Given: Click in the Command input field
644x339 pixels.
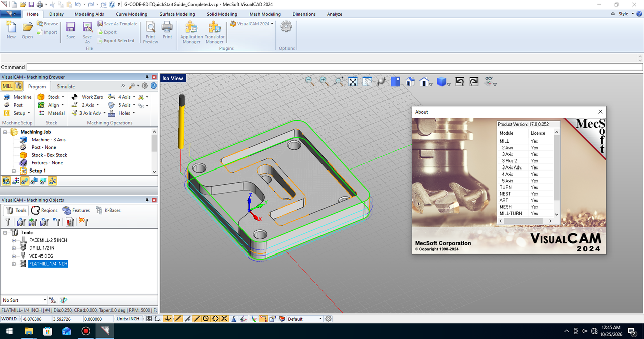Looking at the screenshot, I should (335, 67).
